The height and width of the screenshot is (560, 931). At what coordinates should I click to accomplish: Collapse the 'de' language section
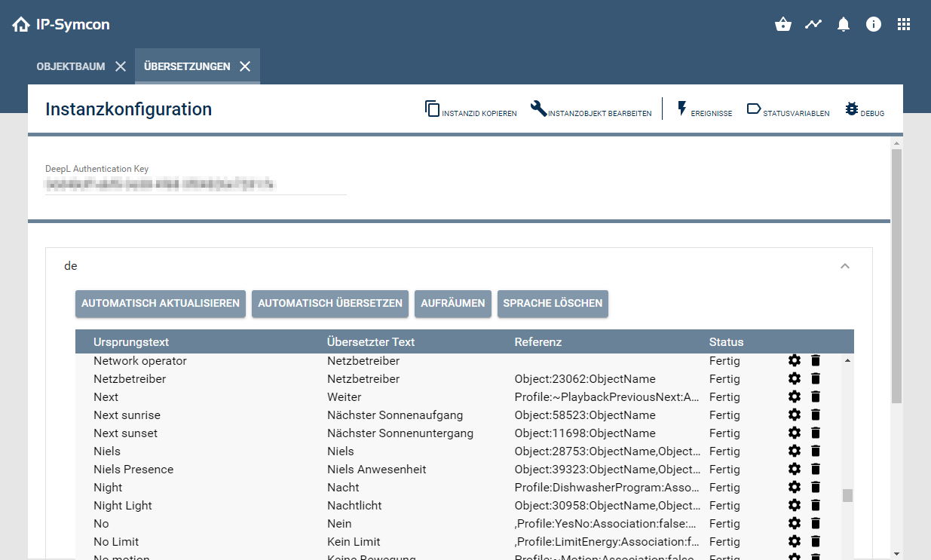[845, 266]
